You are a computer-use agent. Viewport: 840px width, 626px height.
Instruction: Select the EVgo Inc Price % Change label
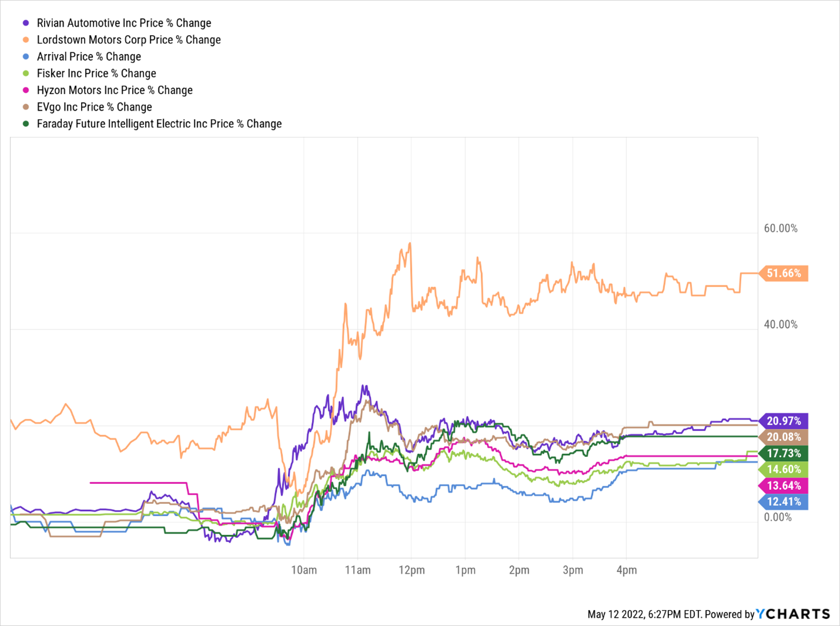[94, 107]
